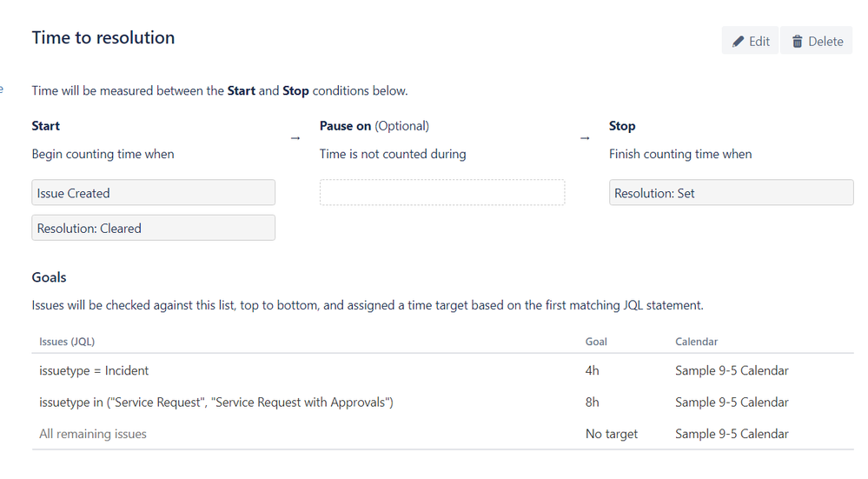Click the Calendar column header
This screenshot has height=479, width=868.
coord(696,342)
